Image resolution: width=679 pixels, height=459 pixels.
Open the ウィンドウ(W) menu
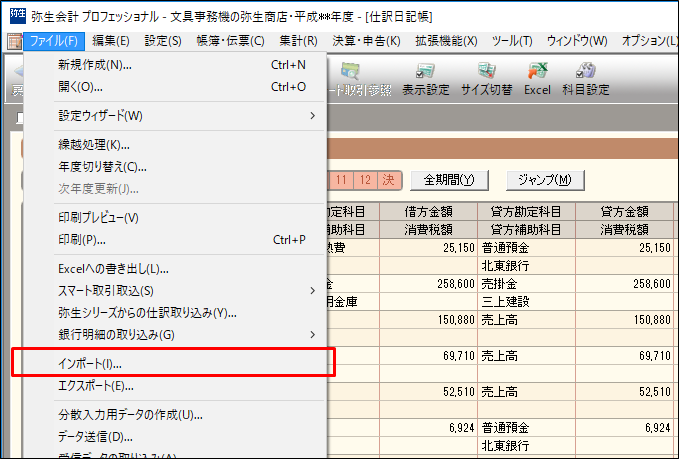(577, 41)
